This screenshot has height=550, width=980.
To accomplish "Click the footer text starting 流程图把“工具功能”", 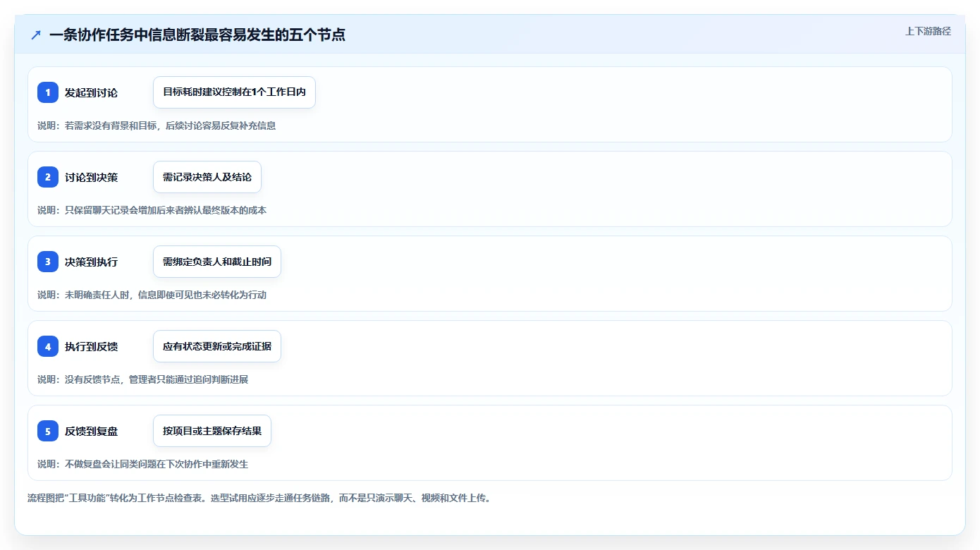I will (259, 498).
